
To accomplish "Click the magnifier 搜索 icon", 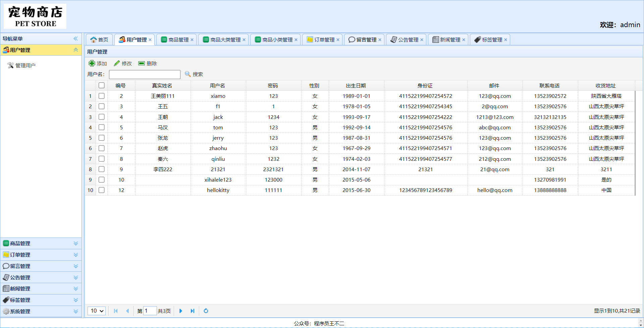I will coord(188,74).
